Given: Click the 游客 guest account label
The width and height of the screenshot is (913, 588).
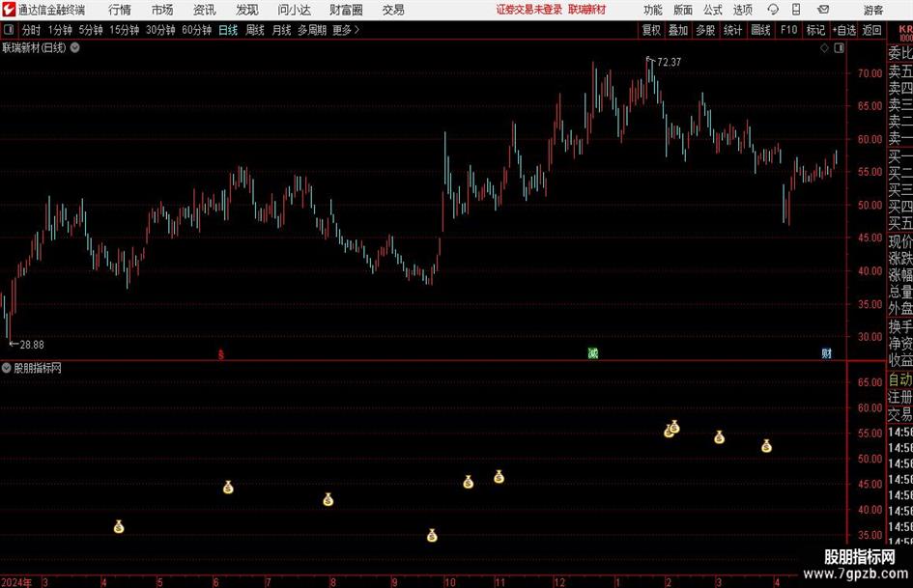Looking at the screenshot, I should coord(873,10).
